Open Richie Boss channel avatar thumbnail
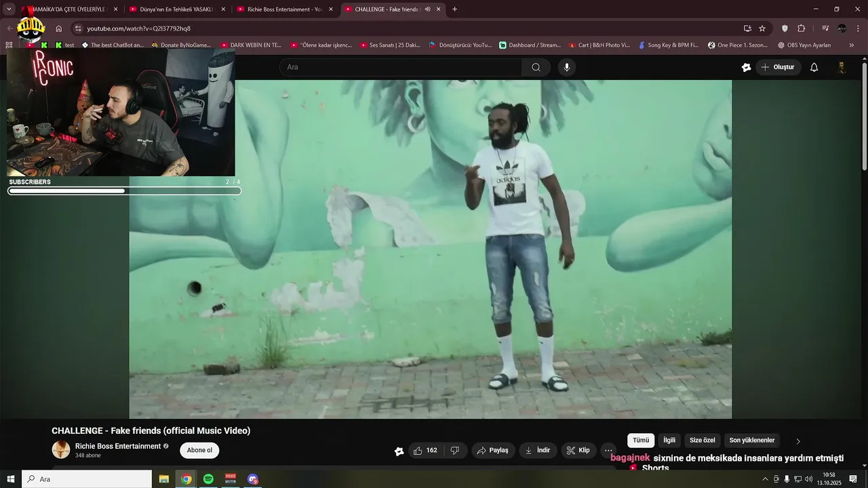 [61, 449]
